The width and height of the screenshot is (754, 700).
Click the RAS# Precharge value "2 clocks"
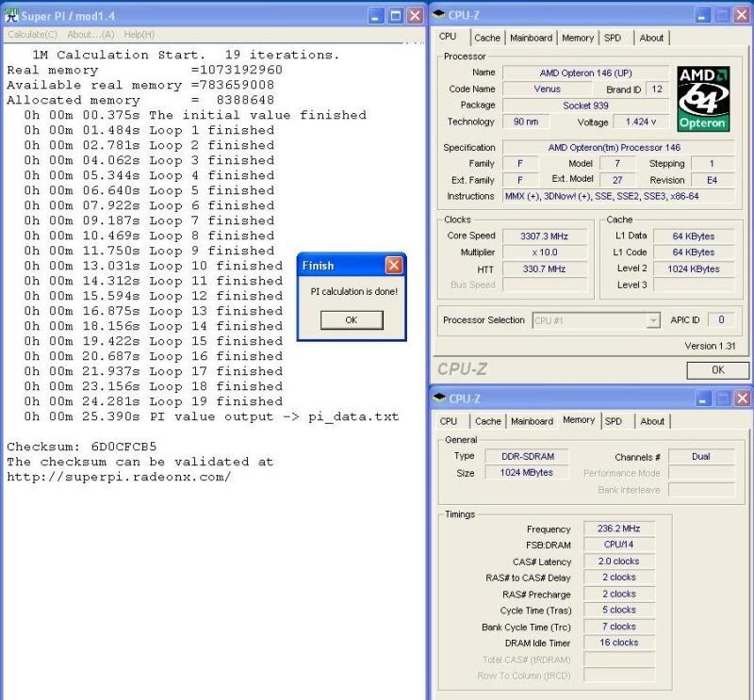pyautogui.click(x=619, y=594)
